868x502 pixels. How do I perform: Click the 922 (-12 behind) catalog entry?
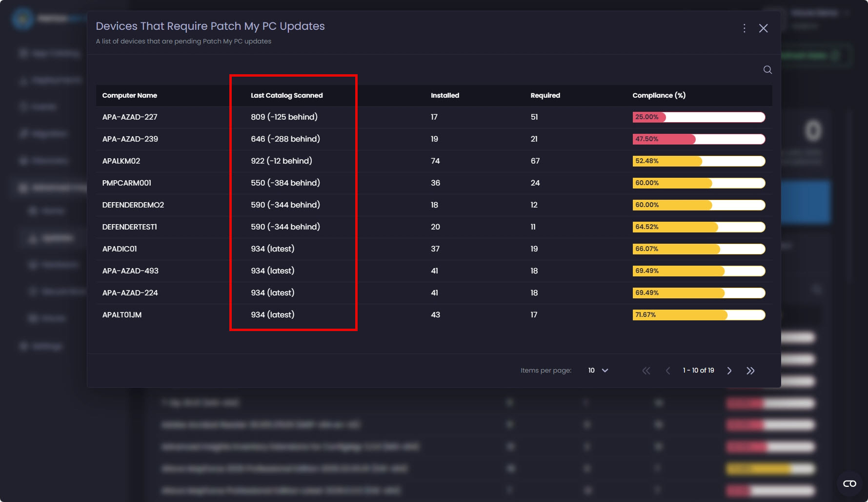[x=282, y=161]
